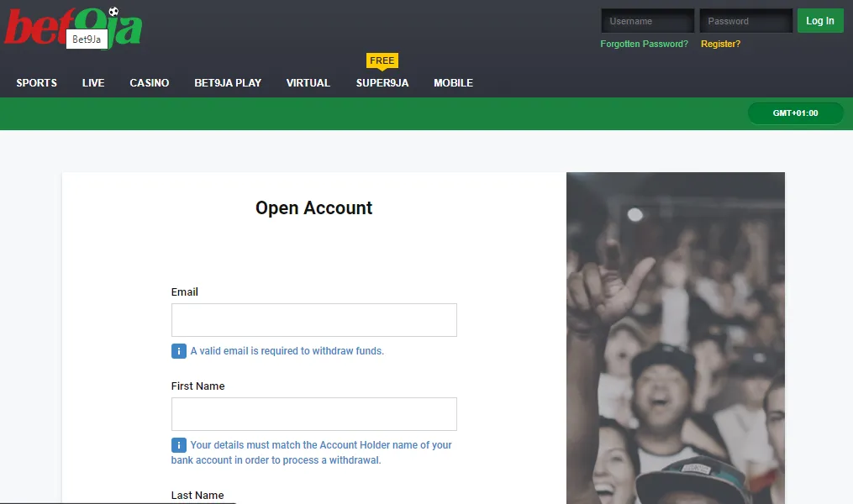Click 'Your details must match' hint text

(x=311, y=453)
